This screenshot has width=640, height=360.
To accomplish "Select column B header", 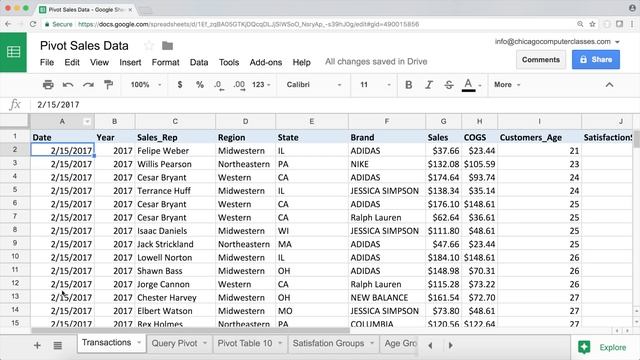I will click(115, 121).
